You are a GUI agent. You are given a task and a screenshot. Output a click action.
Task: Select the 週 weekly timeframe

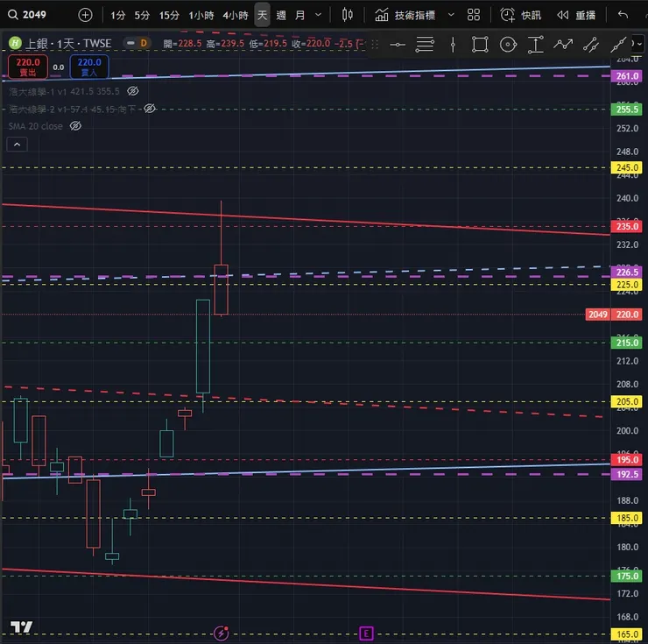281,15
